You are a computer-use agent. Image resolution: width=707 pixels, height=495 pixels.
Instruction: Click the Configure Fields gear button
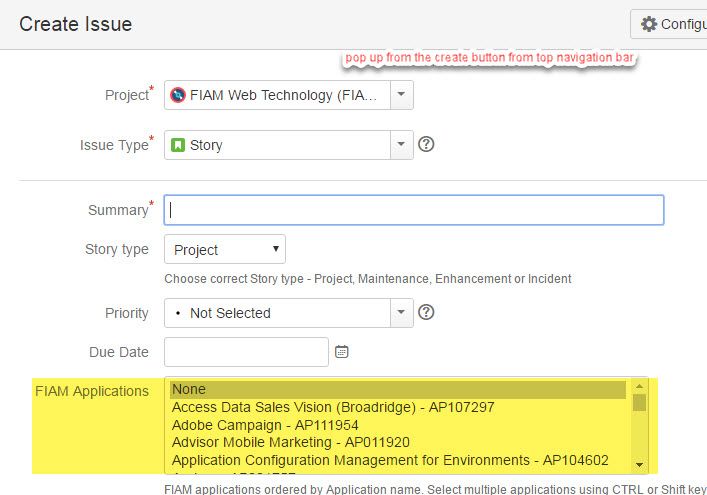point(669,24)
